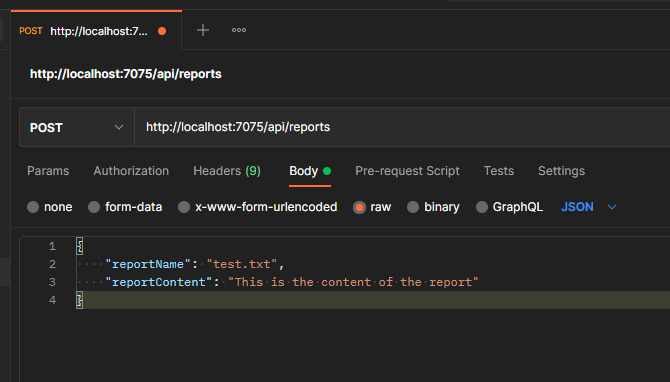Select the none body type radio
670x382 pixels.
(x=33, y=207)
